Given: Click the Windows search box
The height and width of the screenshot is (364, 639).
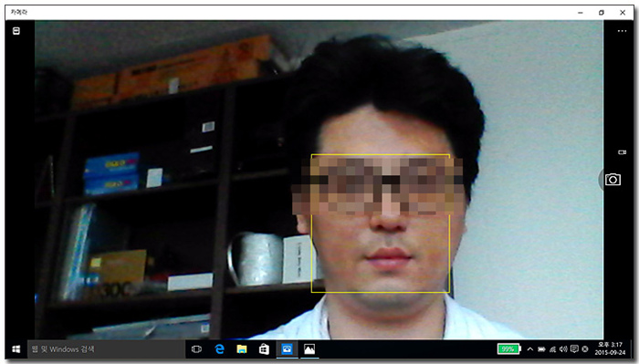Looking at the screenshot, I should [106, 349].
